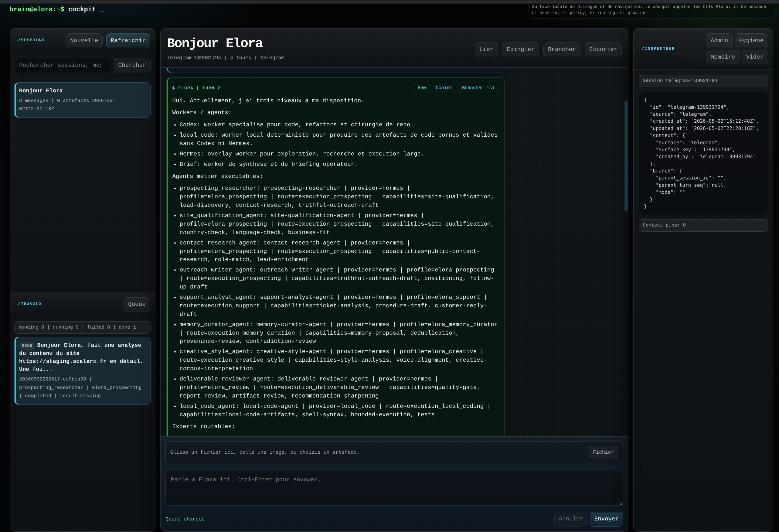Click the prospecting_researcher list entry
The height and width of the screenshot is (532, 779).
[337, 197]
